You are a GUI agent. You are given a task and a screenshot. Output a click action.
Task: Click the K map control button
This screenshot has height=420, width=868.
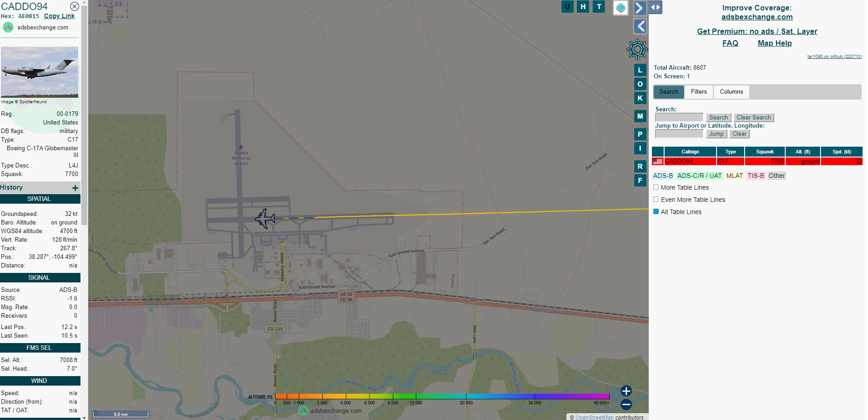[x=640, y=98]
